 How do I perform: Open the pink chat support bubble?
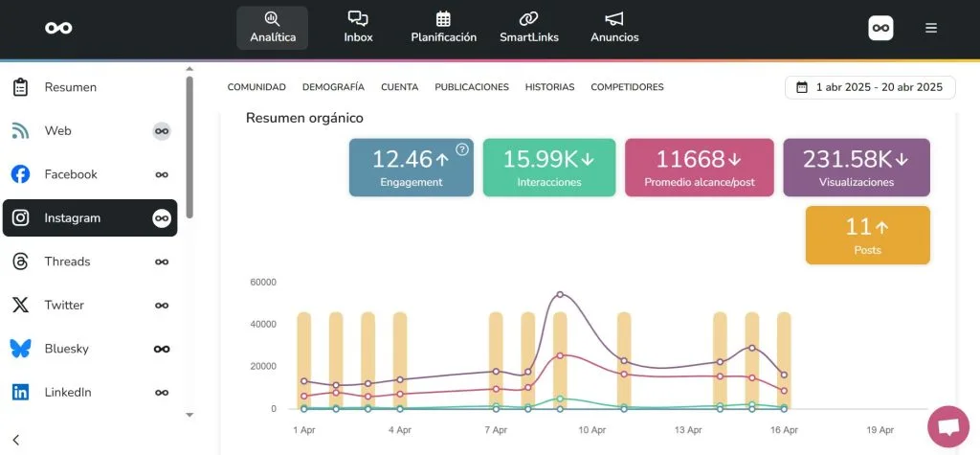pyautogui.click(x=947, y=427)
